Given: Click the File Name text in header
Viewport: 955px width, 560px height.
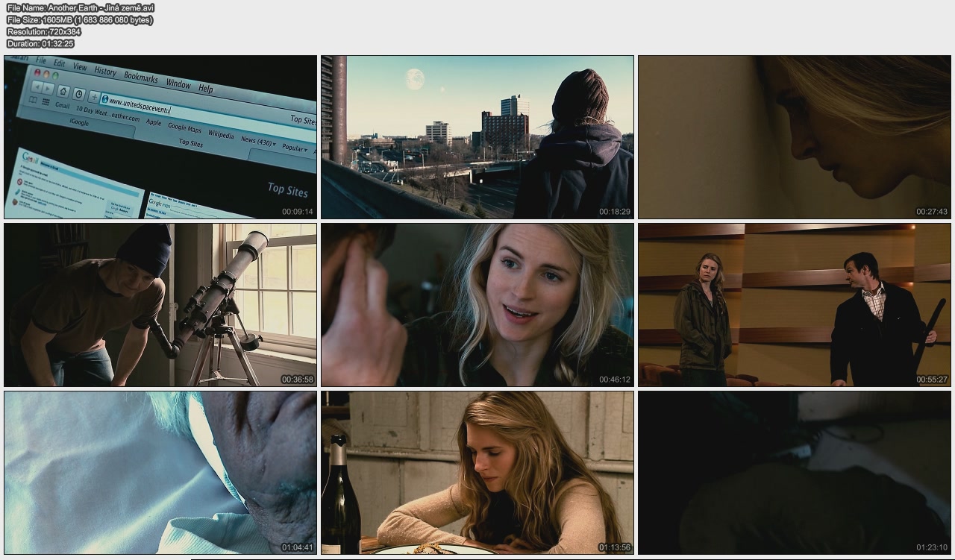Looking at the screenshot, I should (80, 7).
